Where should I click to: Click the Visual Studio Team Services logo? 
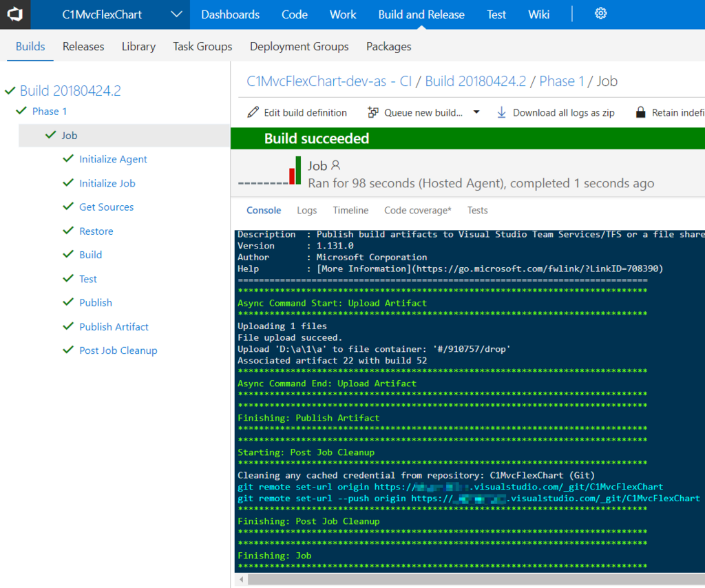(15, 14)
